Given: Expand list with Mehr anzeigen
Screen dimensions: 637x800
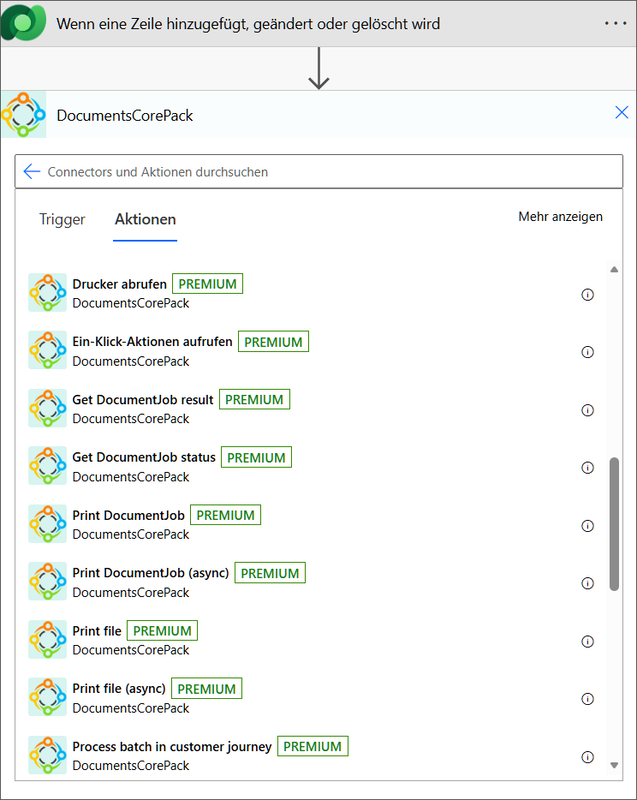Looking at the screenshot, I should coord(560,217).
